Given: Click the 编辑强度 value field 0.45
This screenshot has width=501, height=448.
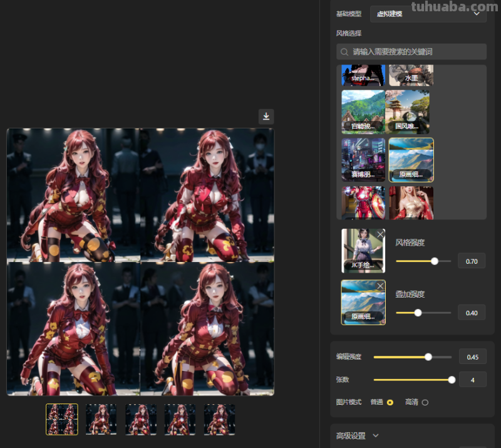Looking at the screenshot, I should pos(473,357).
